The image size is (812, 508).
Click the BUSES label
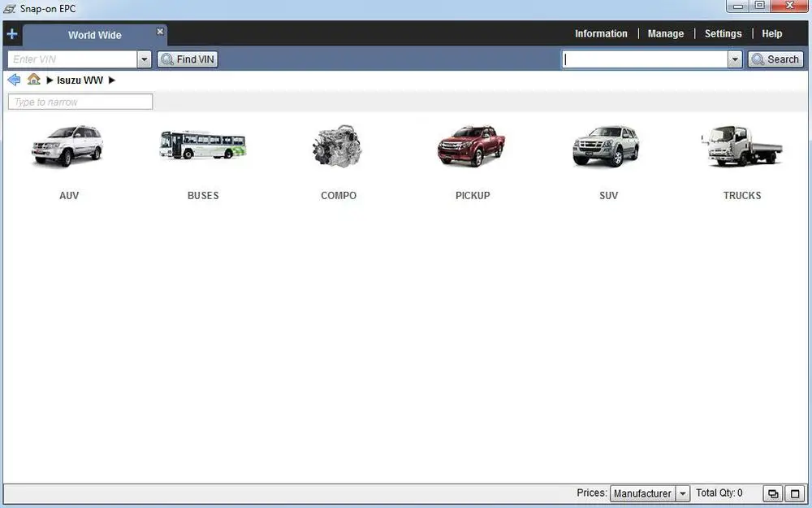(203, 195)
